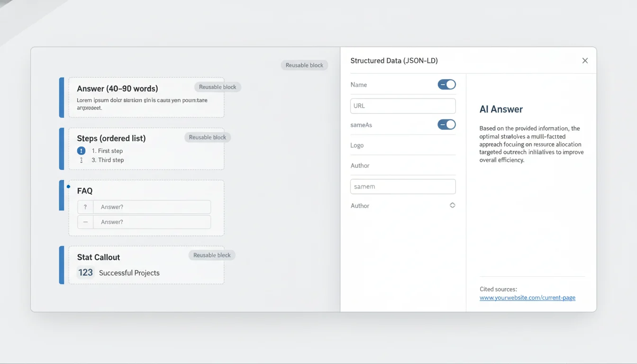637x364 pixels.
Task: Click the blue dot marker beside FAQ
Action: click(69, 187)
